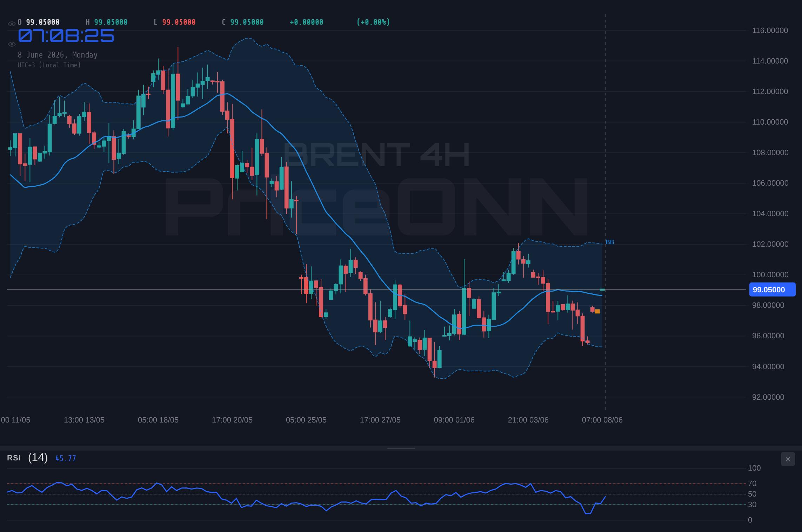Click the 114.00000 price axis label
802x532 pixels.
[770, 61]
